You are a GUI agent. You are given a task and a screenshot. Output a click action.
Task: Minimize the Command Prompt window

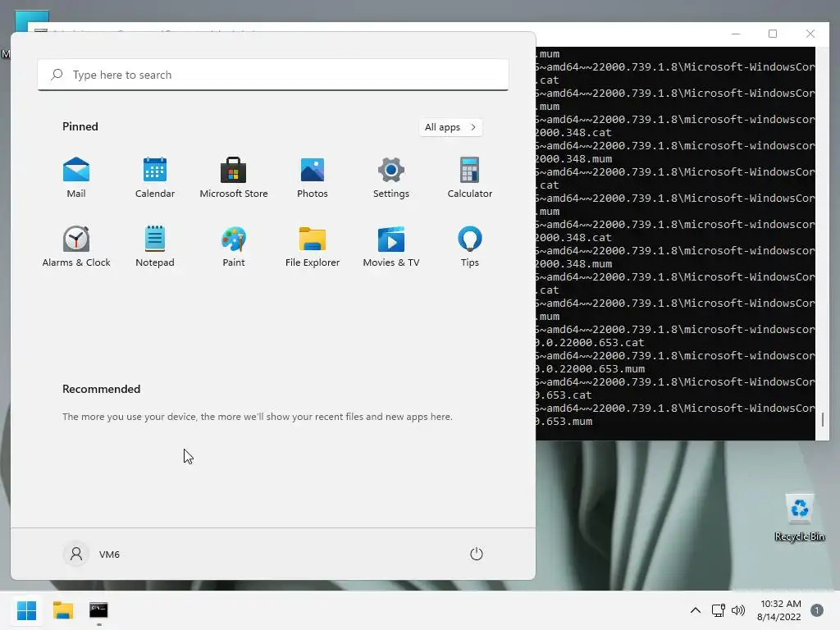736,34
